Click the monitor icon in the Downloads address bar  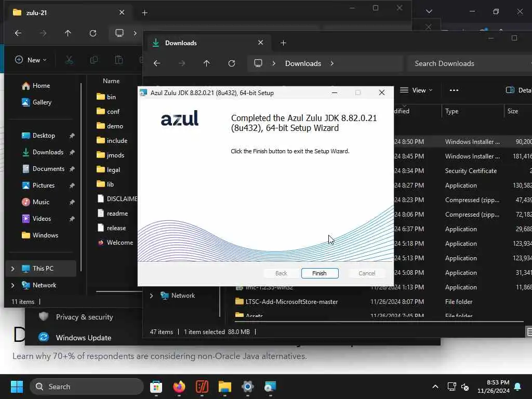[258, 63]
